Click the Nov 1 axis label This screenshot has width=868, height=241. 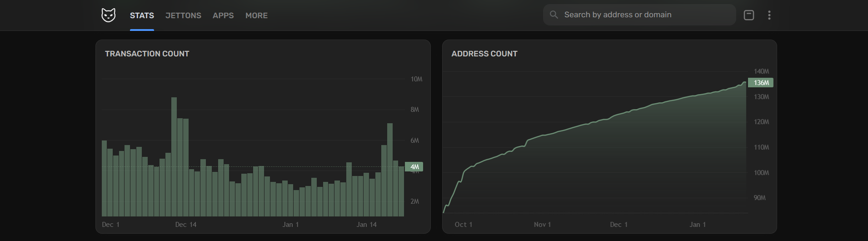[x=543, y=225]
